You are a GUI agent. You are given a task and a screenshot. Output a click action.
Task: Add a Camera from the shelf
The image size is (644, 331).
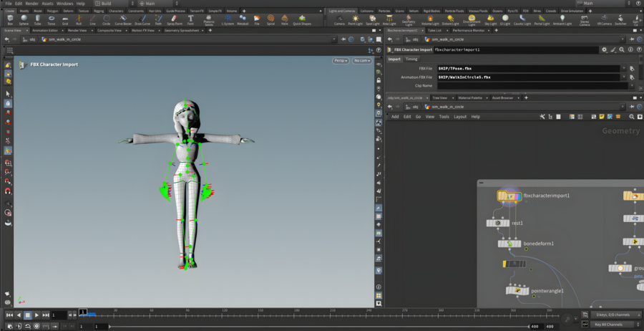point(339,20)
